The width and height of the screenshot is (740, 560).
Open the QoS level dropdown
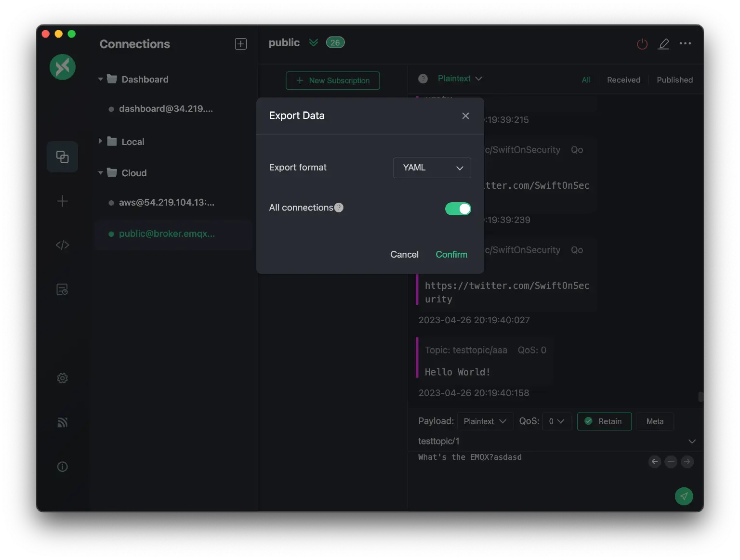click(x=556, y=421)
